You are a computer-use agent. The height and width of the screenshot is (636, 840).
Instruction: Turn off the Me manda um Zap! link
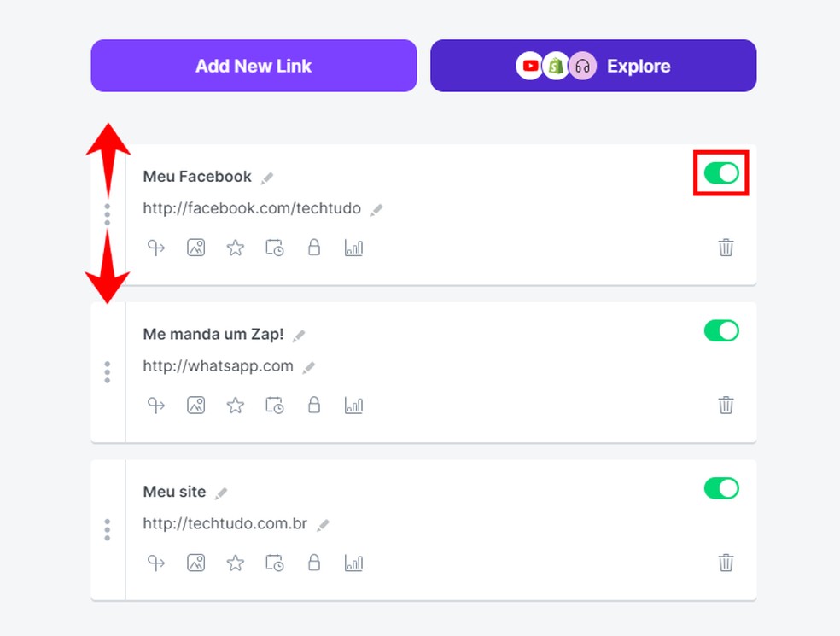(720, 330)
